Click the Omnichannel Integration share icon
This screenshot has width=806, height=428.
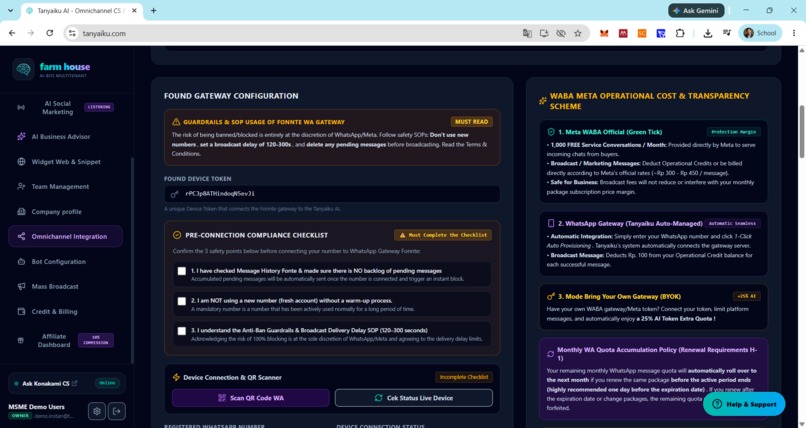coord(21,236)
